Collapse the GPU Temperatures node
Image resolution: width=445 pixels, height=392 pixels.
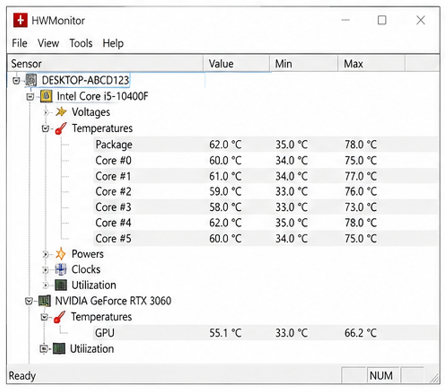pos(44,317)
